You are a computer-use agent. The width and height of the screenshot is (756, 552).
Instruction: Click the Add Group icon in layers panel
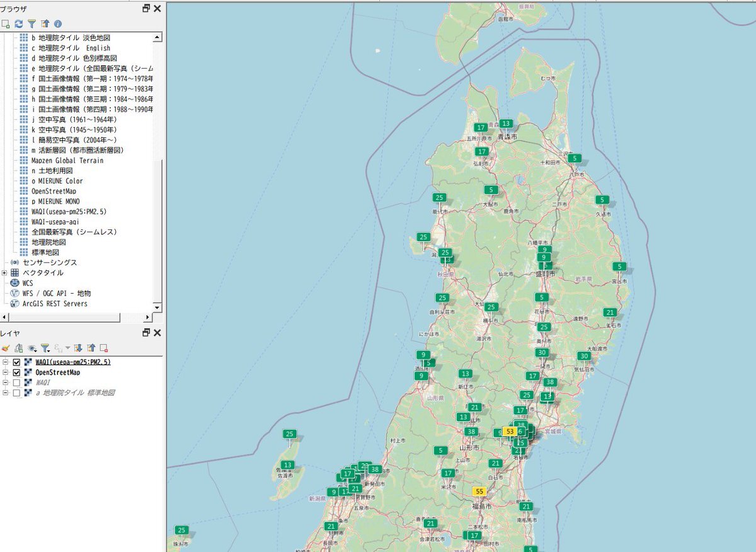[x=18, y=348]
